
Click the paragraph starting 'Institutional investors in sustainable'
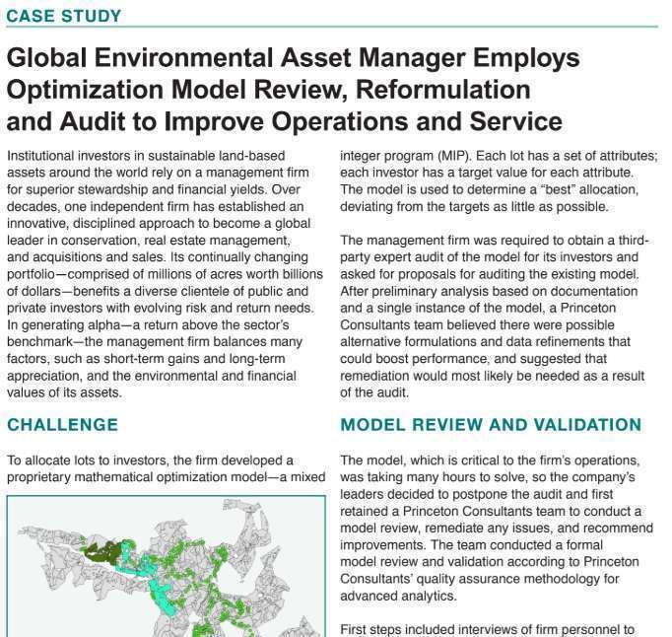pos(165,274)
